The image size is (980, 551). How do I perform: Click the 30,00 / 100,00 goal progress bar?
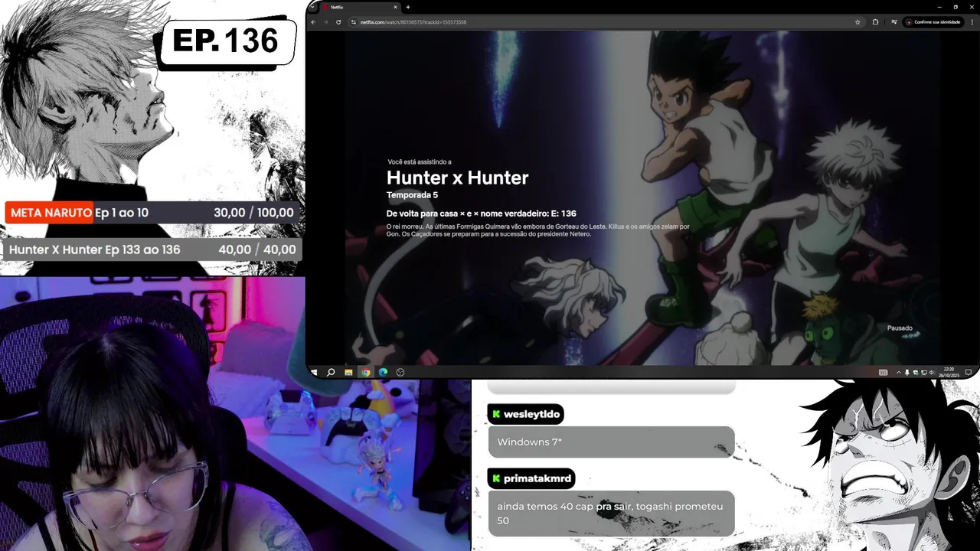click(x=153, y=213)
